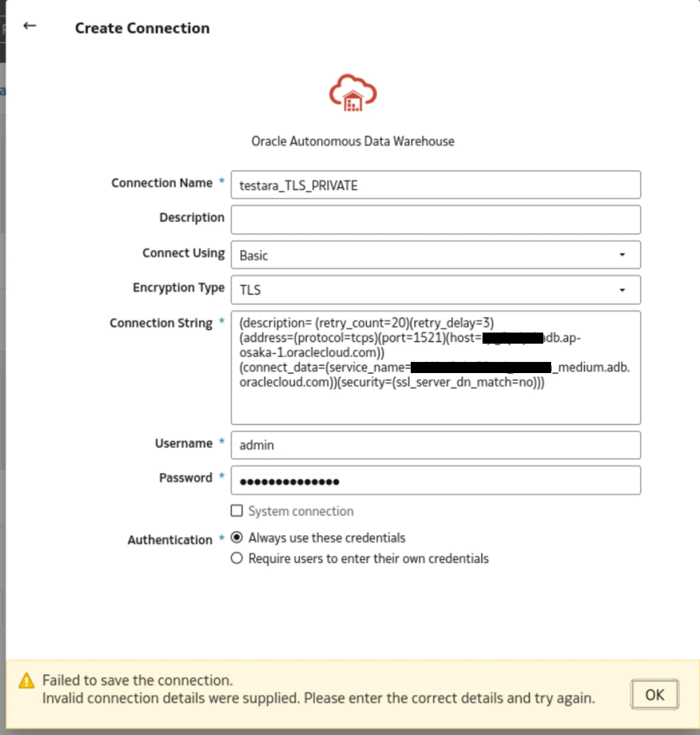Click the Username label
The image size is (700, 735).
pyautogui.click(x=183, y=444)
